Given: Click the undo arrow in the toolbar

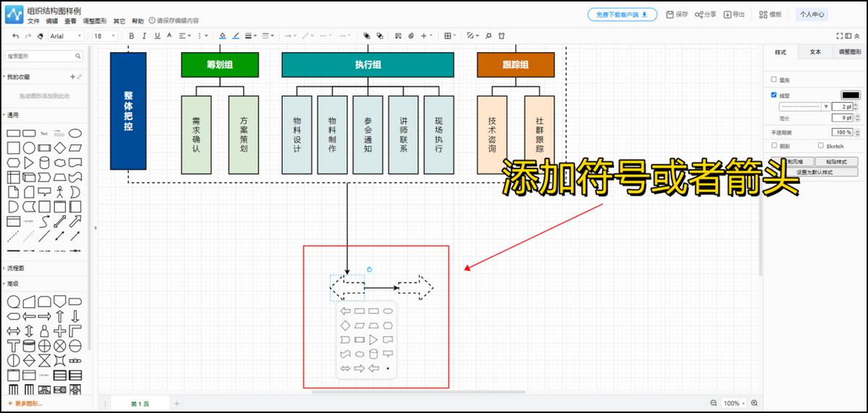Looking at the screenshot, I should [x=16, y=35].
